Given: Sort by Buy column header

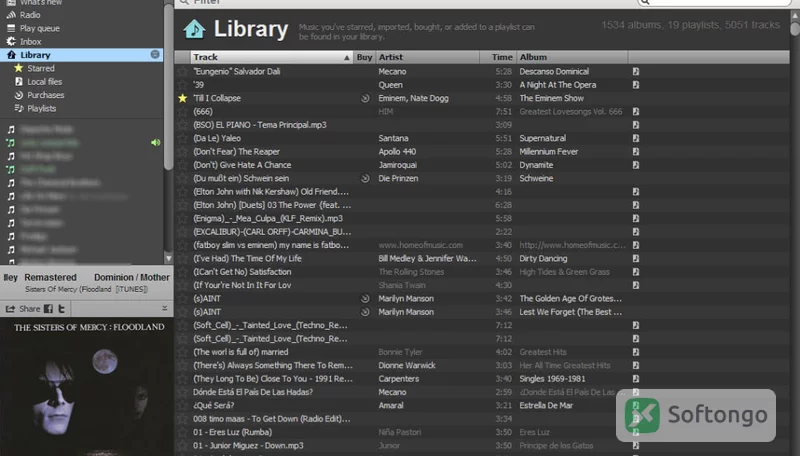Looking at the screenshot, I should [364, 57].
